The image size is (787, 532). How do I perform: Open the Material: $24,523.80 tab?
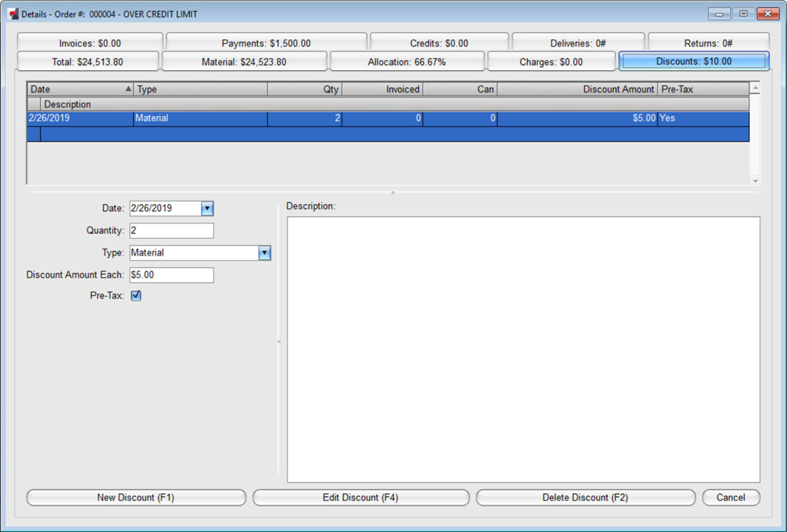click(x=244, y=62)
